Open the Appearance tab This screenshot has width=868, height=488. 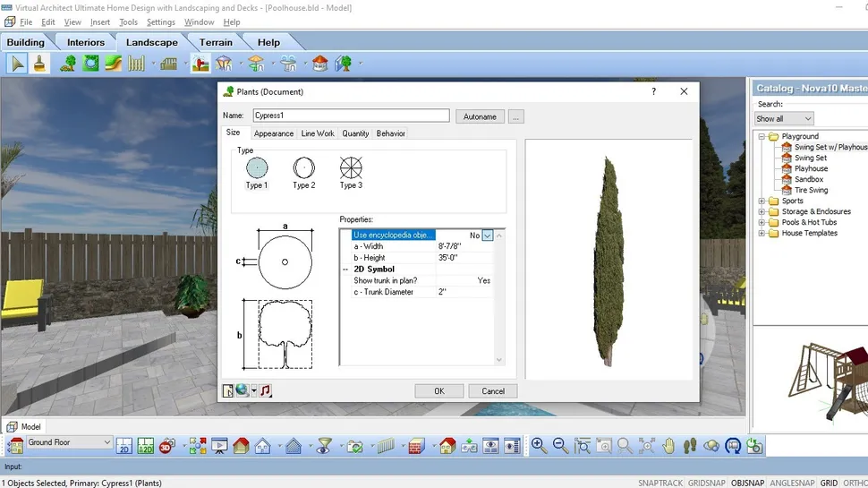coord(273,133)
